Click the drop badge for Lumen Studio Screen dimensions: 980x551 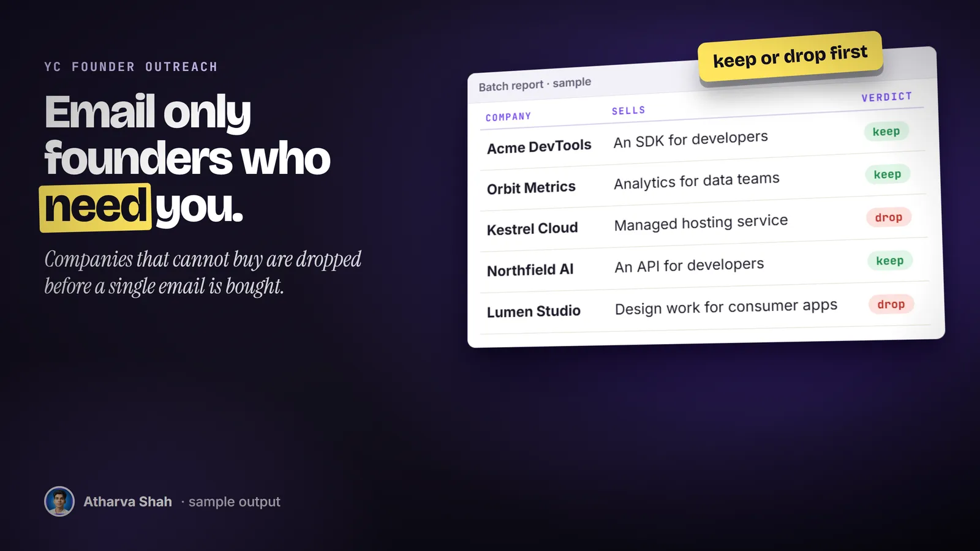click(891, 304)
